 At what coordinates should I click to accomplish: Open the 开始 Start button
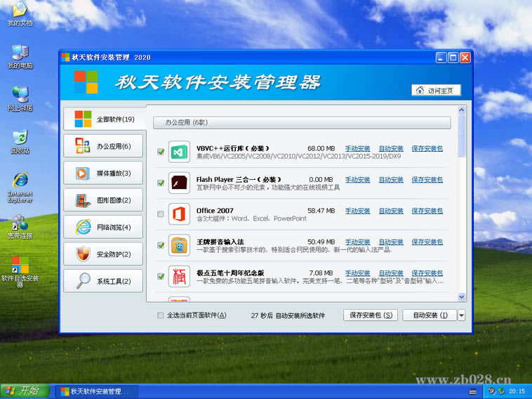click(x=25, y=391)
